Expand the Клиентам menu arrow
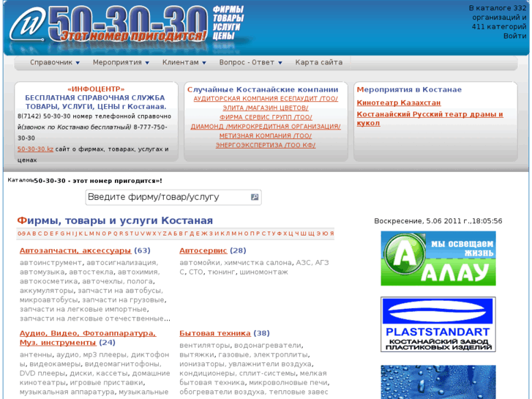 coord(204,63)
